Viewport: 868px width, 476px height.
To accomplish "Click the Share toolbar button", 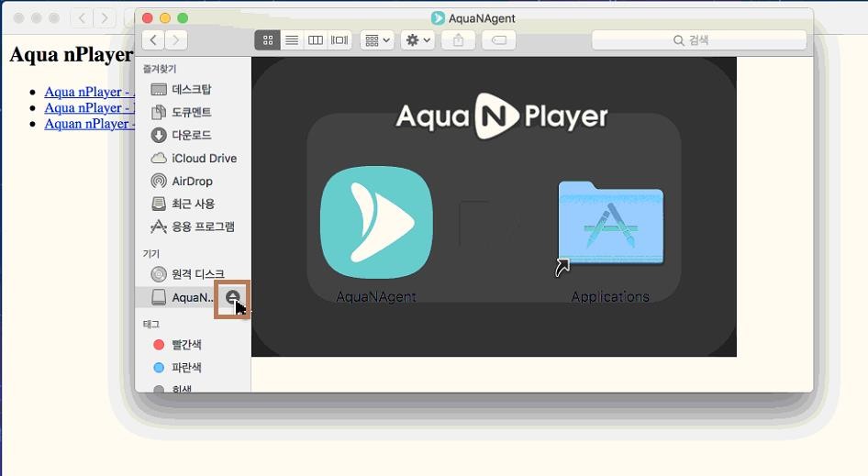I will point(459,40).
